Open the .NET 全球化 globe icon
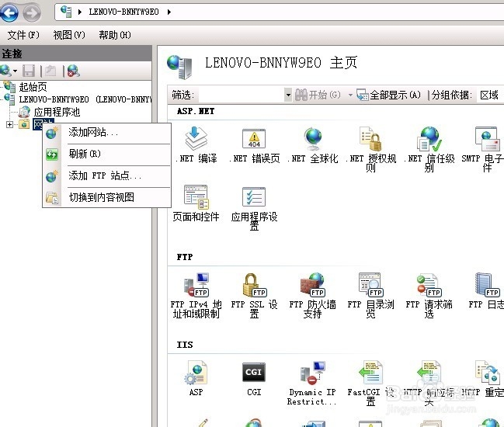The width and height of the screenshot is (504, 427). [313, 139]
